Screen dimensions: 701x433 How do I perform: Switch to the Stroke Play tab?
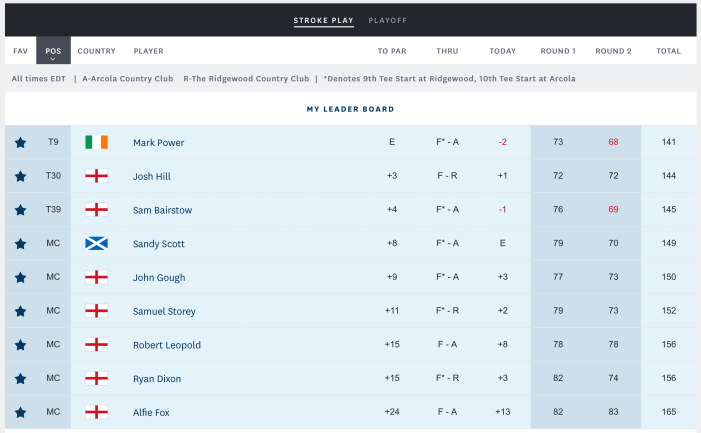click(x=323, y=20)
